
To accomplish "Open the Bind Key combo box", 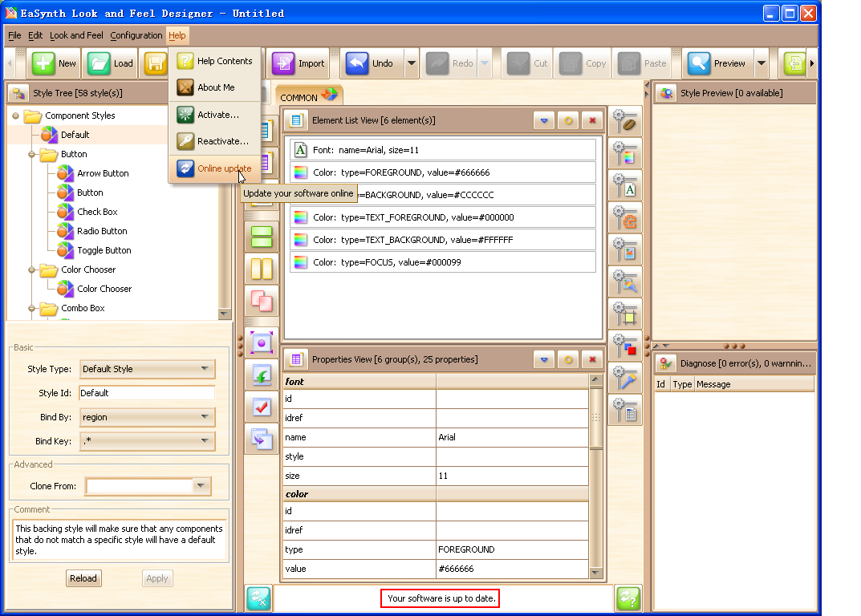I will (x=147, y=441).
